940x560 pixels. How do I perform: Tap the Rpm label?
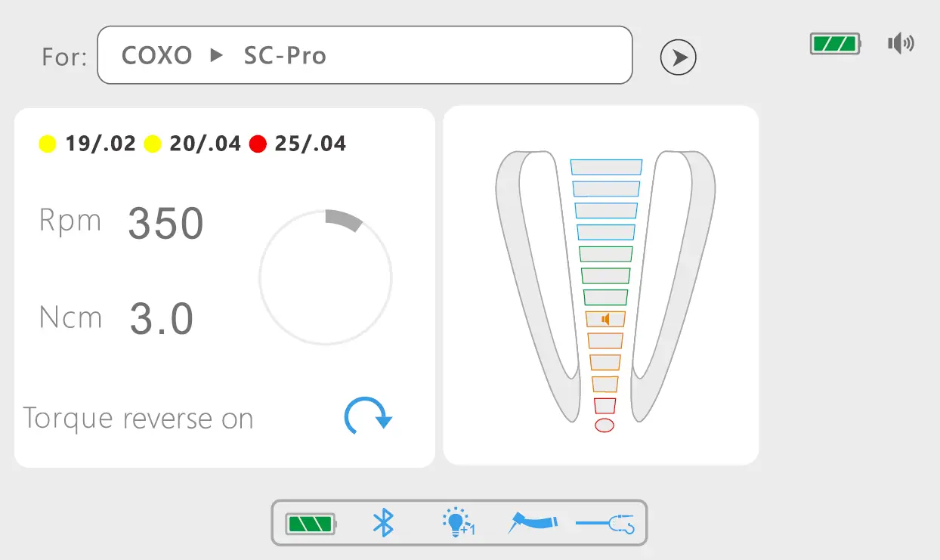point(70,222)
